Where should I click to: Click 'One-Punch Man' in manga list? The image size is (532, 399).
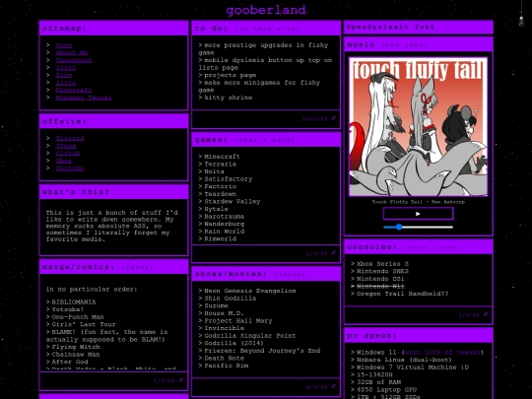pos(78,317)
